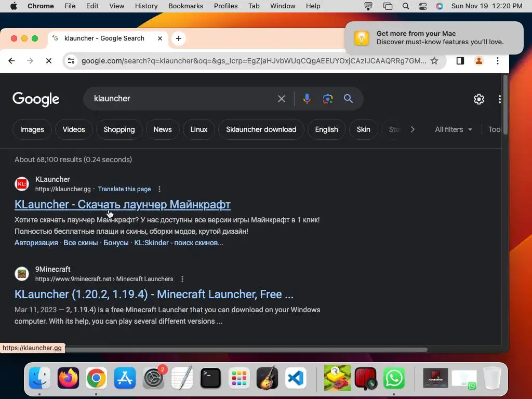Open the KLauncher - Скачать лаунчер Майнкрафт result
The image size is (532, 399).
tap(123, 205)
